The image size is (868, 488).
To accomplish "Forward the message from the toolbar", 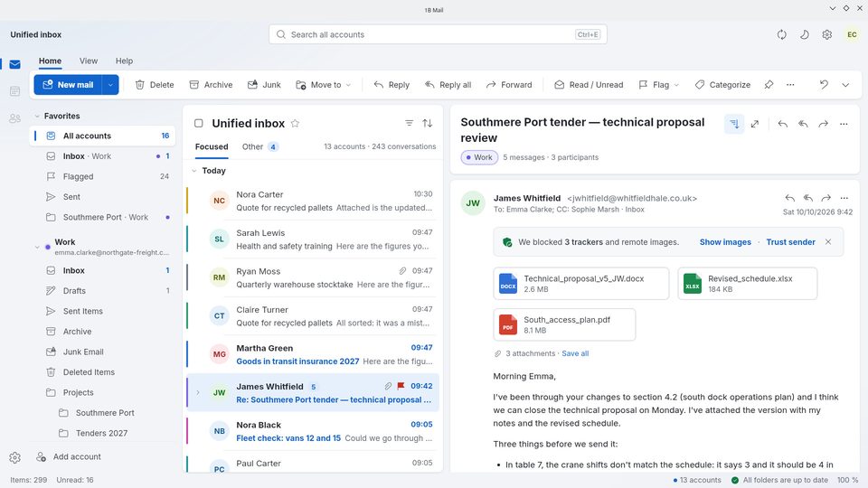I will click(x=509, y=85).
